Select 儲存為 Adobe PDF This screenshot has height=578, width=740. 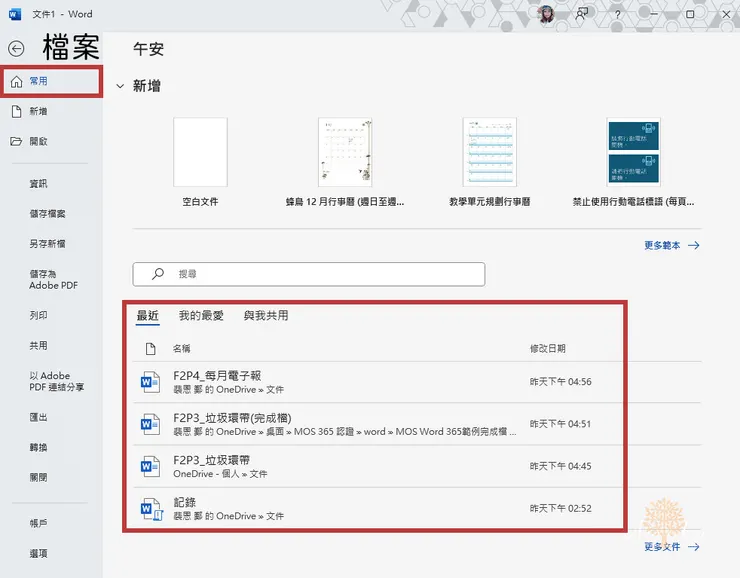[x=53, y=280]
